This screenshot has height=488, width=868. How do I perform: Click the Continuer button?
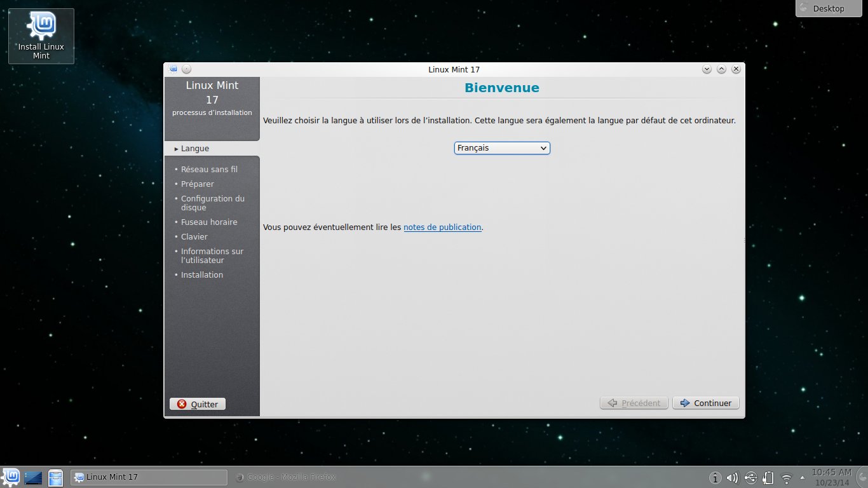tap(706, 403)
